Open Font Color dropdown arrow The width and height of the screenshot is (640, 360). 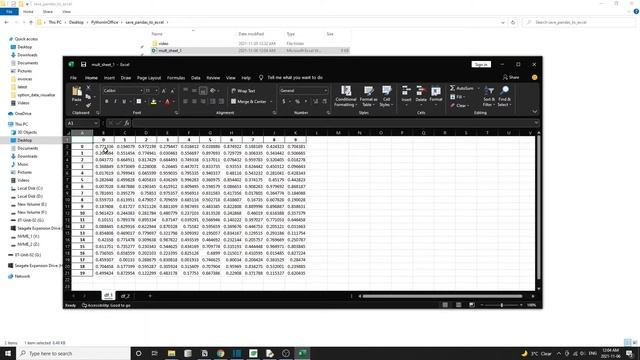click(x=173, y=101)
